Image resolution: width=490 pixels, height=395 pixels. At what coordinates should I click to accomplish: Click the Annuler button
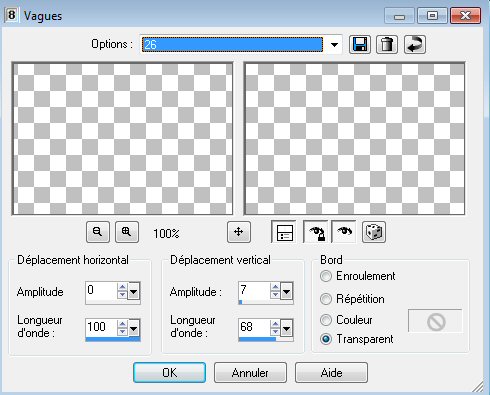(x=250, y=373)
